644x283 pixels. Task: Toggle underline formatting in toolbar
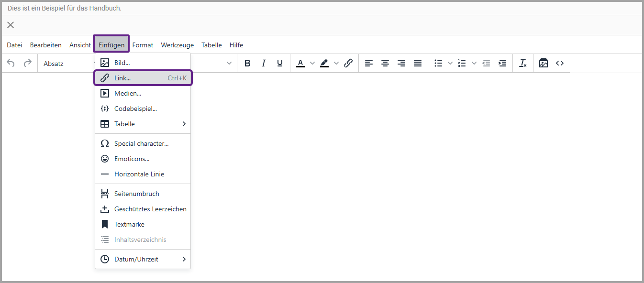[280, 63]
